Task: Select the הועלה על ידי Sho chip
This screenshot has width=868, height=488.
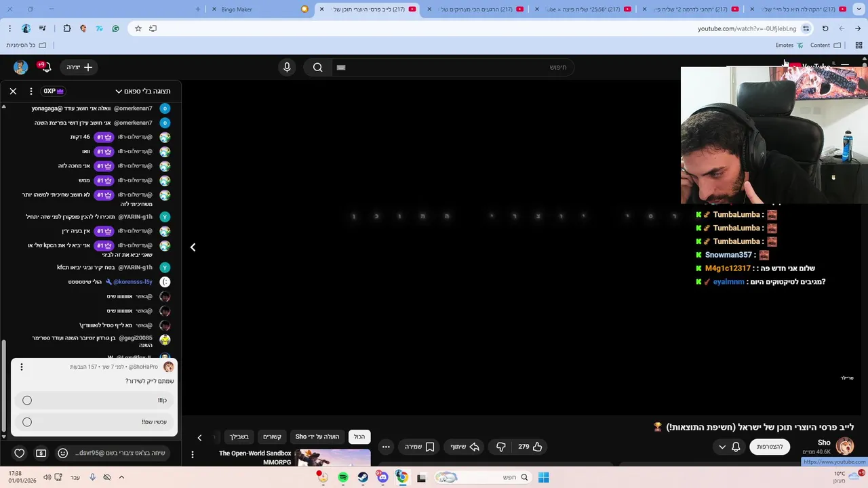Action: [317, 436]
